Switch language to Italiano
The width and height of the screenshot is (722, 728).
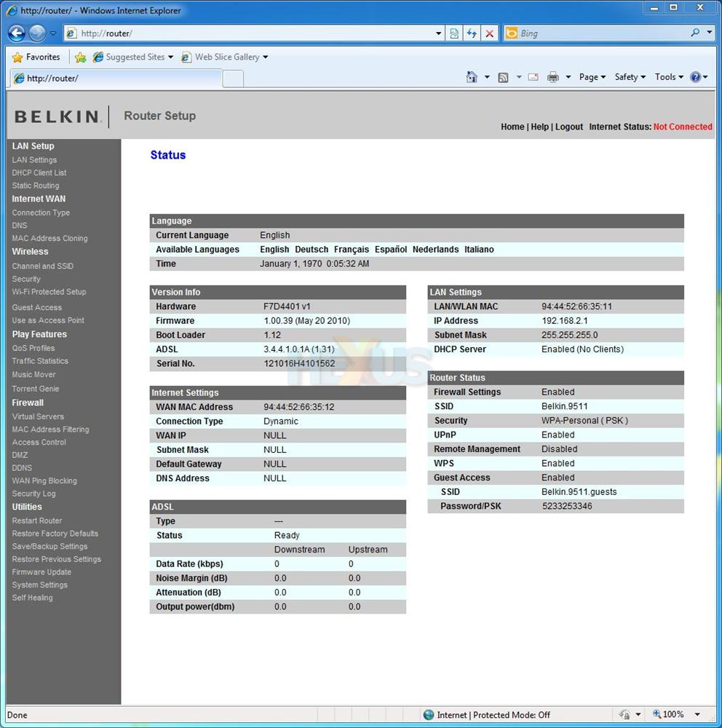(479, 249)
